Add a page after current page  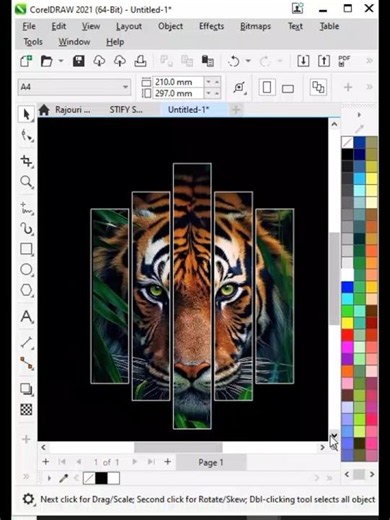[168, 462]
